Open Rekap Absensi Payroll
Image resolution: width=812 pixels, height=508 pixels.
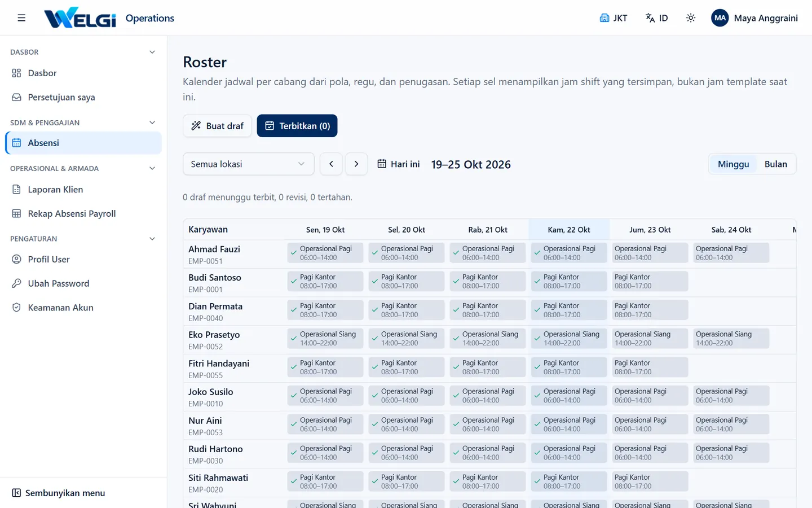tap(83, 213)
